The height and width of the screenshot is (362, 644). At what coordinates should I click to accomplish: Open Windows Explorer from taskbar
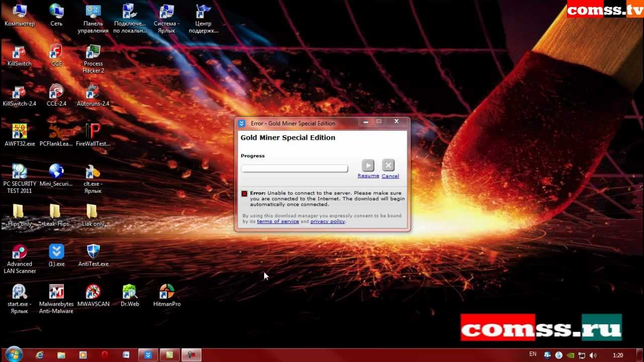point(61,354)
